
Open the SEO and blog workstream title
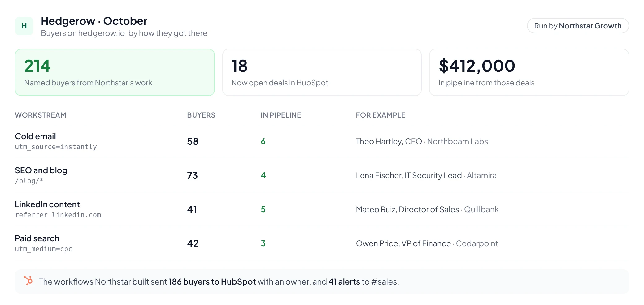tap(41, 170)
